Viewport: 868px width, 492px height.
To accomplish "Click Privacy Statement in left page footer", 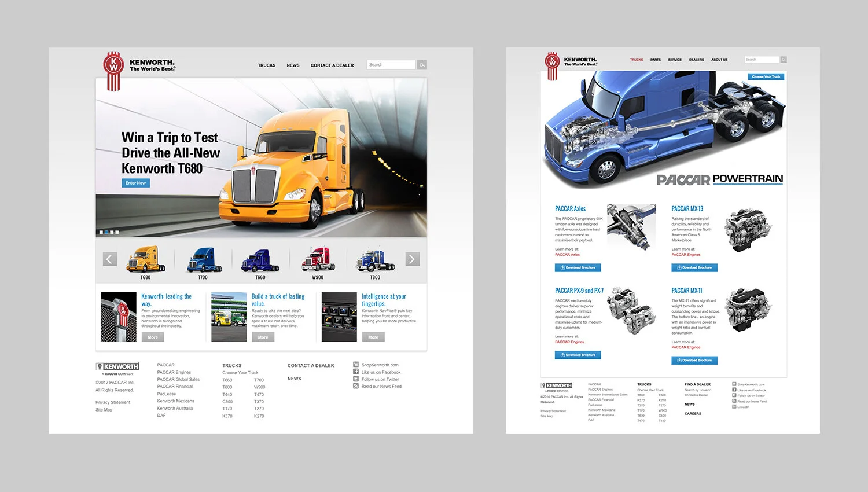I will (113, 402).
